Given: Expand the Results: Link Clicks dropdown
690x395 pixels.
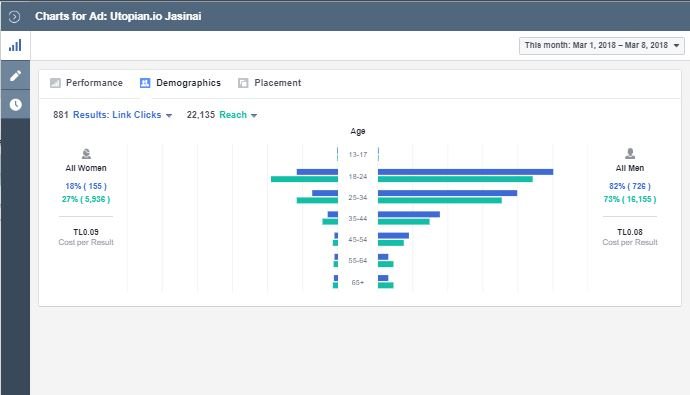Looking at the screenshot, I should click(122, 115).
